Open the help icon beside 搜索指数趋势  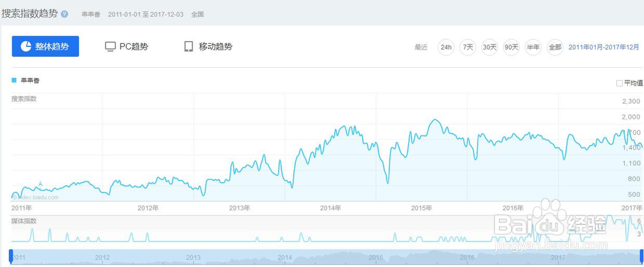(x=64, y=14)
